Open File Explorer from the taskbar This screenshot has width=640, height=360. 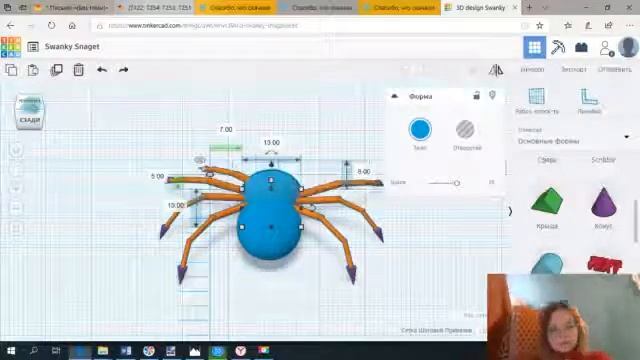point(103,351)
